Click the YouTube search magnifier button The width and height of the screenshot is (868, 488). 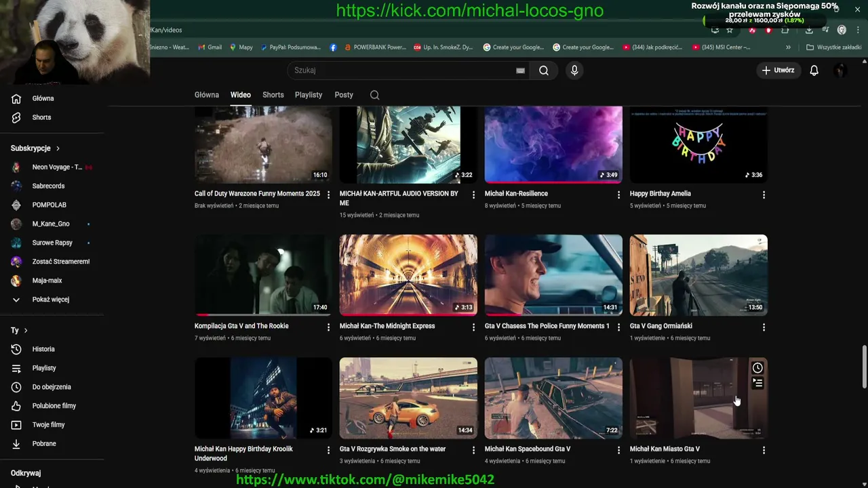tap(544, 70)
